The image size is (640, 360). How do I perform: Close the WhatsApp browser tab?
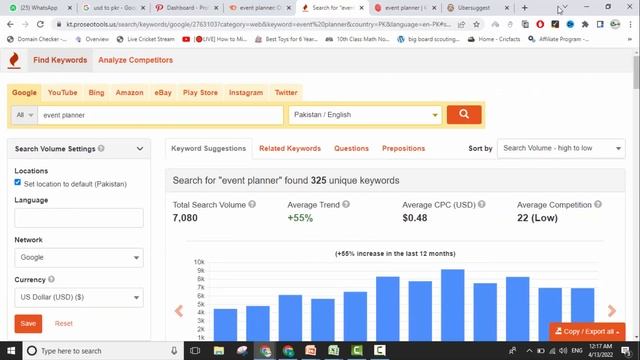tap(69, 8)
